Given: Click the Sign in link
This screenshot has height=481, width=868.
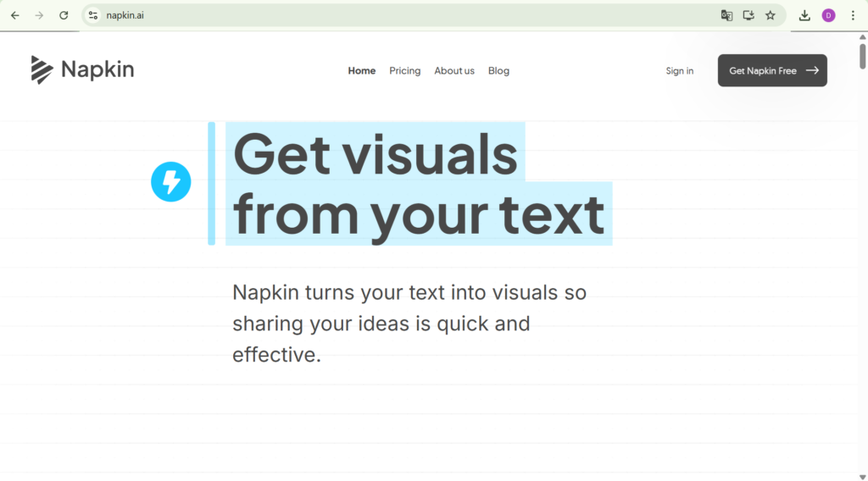Looking at the screenshot, I should point(679,71).
